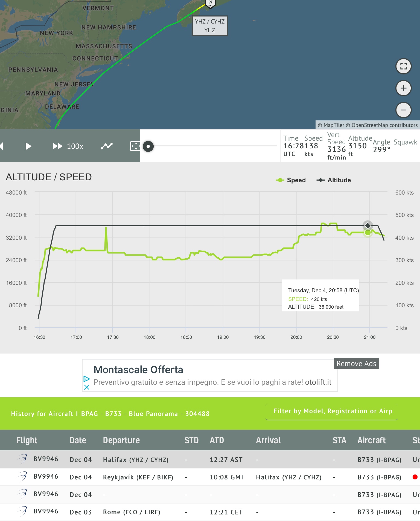Open the Montascale Offerta ad link
The image size is (420, 521).
(x=138, y=370)
